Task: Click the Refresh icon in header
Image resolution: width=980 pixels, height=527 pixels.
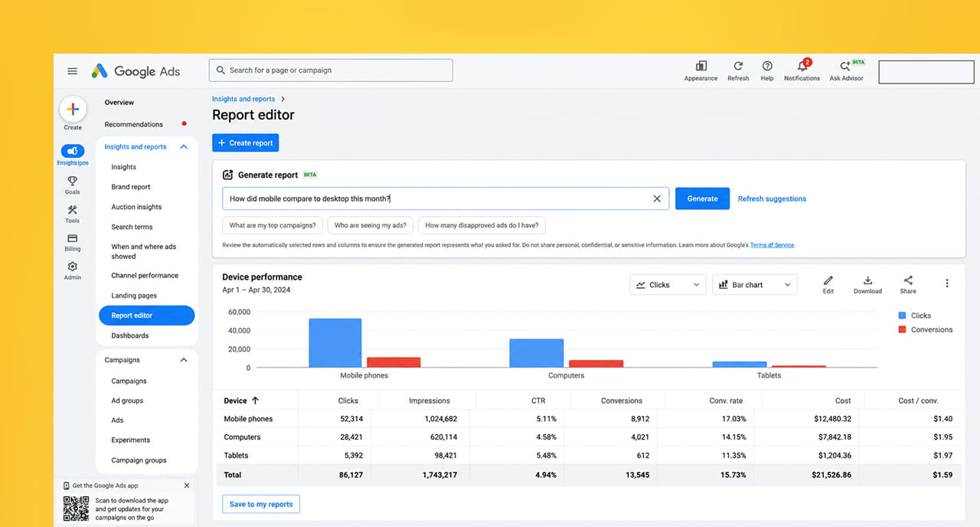Action: point(738,67)
